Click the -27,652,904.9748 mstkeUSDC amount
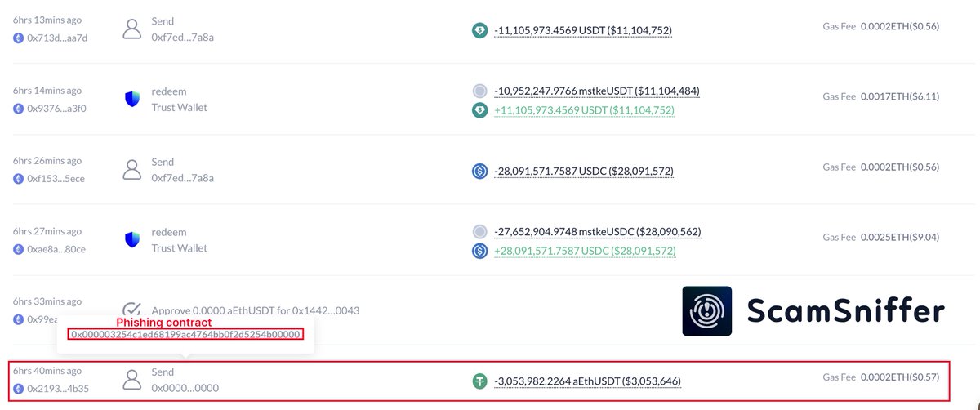 click(597, 232)
